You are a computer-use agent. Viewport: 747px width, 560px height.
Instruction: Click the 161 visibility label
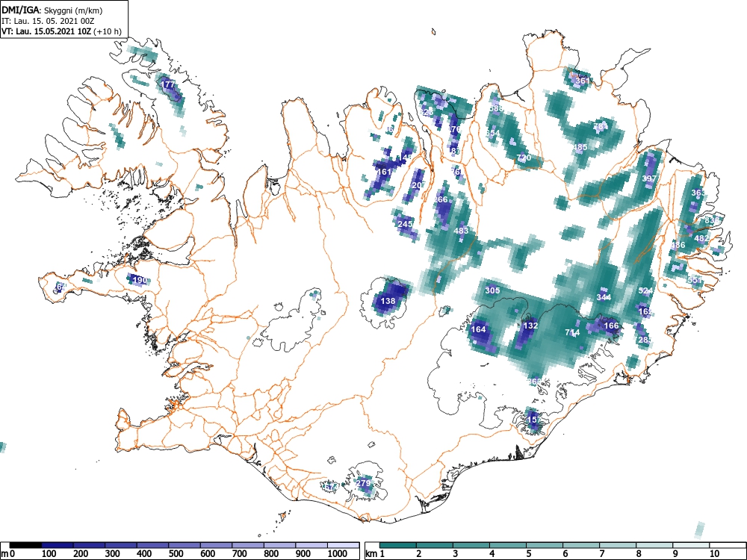point(383,172)
